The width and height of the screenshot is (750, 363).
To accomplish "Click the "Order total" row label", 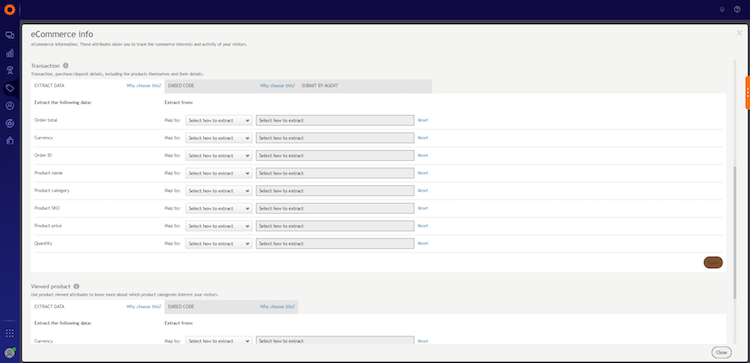I will 46,120.
